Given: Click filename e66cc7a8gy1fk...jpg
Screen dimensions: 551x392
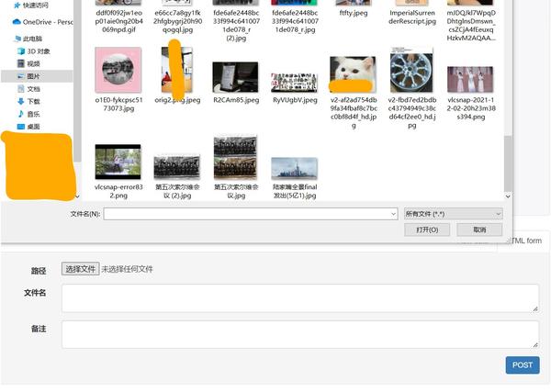Looking at the screenshot, I should tap(177, 21).
